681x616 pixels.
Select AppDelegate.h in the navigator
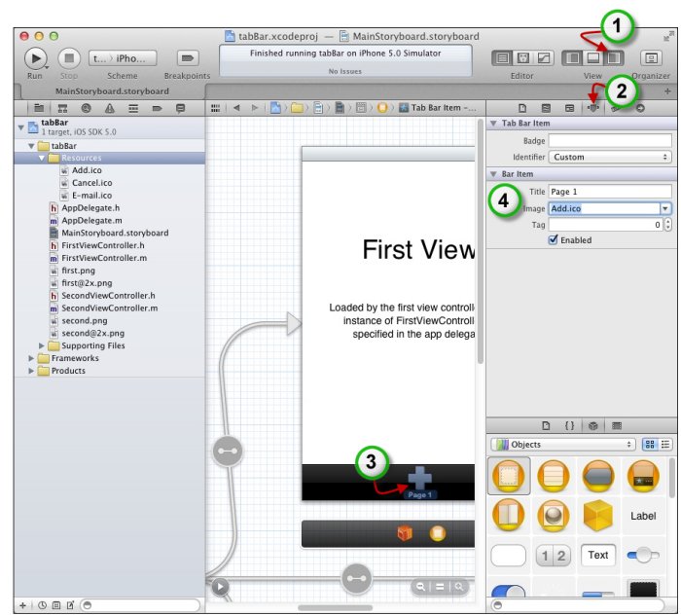tap(90, 208)
